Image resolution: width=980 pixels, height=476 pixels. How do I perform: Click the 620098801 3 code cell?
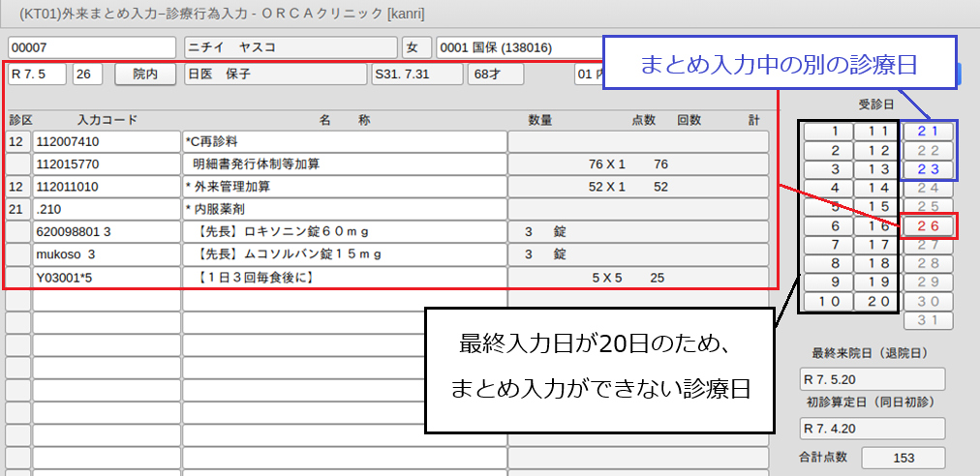pos(107,232)
